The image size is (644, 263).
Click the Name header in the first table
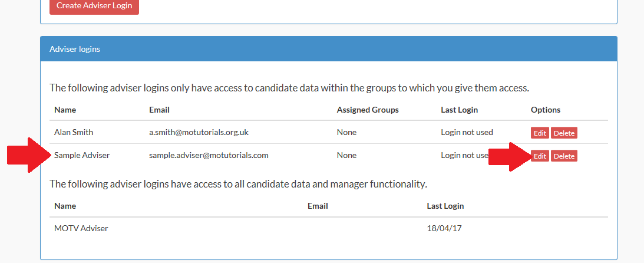(x=65, y=110)
